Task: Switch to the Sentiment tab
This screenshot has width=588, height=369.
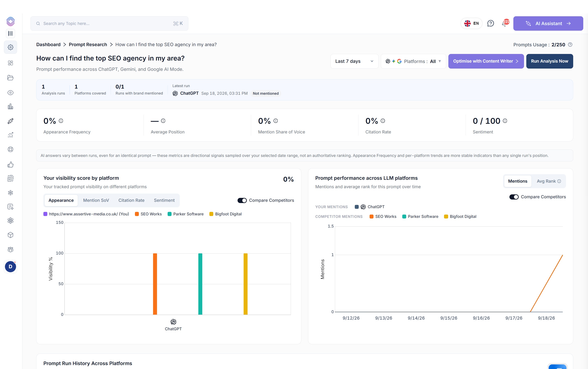Action: point(164,200)
